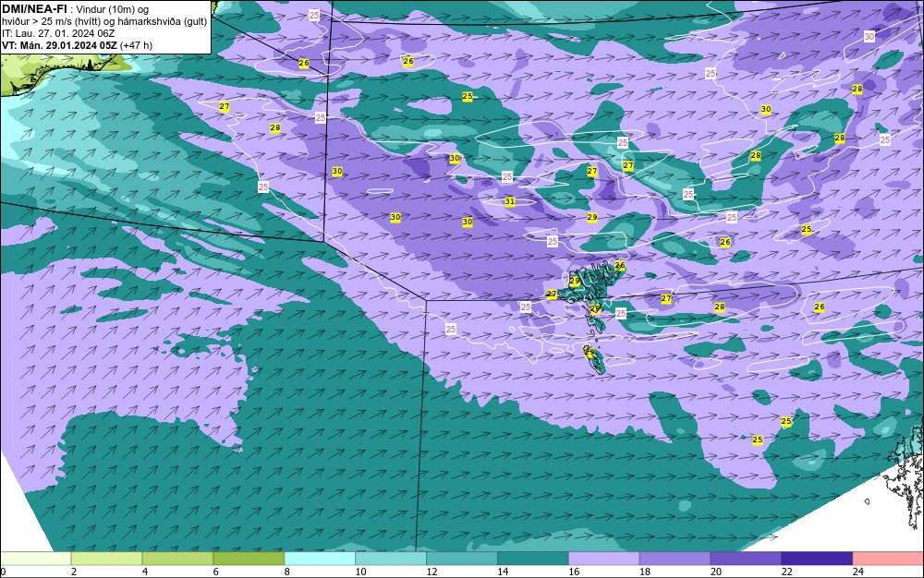Image resolution: width=924 pixels, height=578 pixels.
Task: Click the pale yellow 0–2 legend swatch
Action: [35, 559]
